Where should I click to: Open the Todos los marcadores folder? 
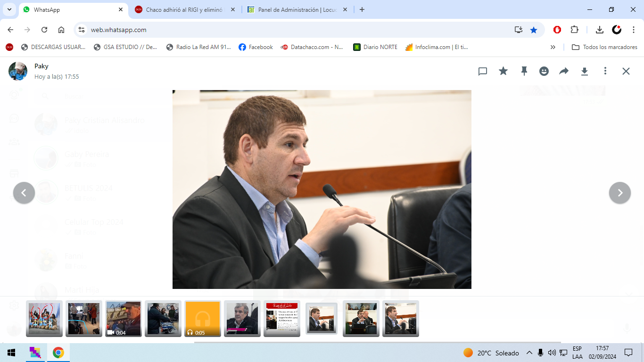click(604, 47)
